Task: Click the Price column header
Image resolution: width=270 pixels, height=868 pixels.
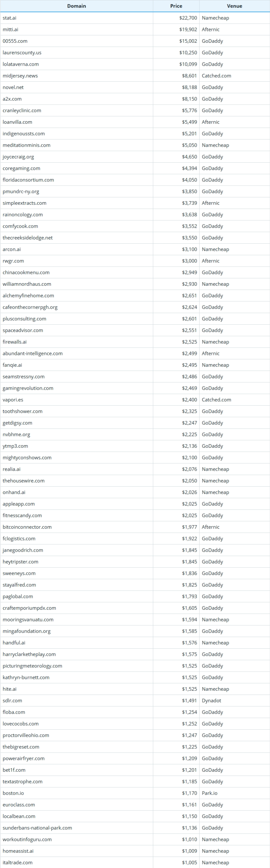Action: tap(176, 6)
